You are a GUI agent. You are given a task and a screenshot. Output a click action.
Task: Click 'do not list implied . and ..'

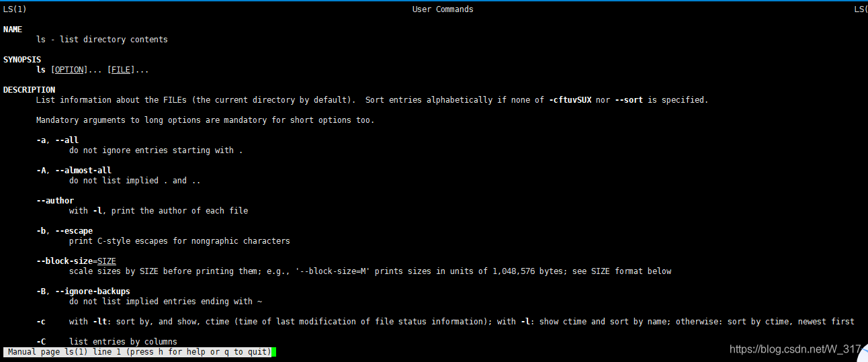[135, 181]
